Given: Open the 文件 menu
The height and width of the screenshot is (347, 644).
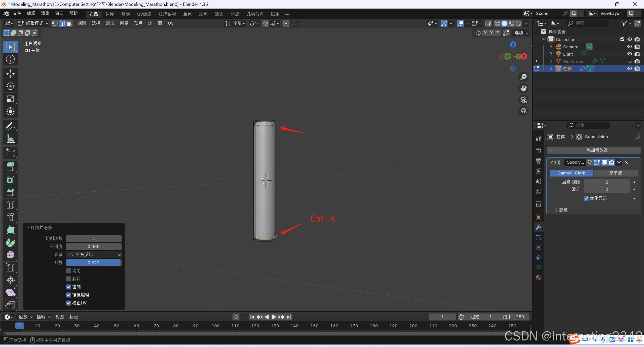Looking at the screenshot, I should [17, 13].
